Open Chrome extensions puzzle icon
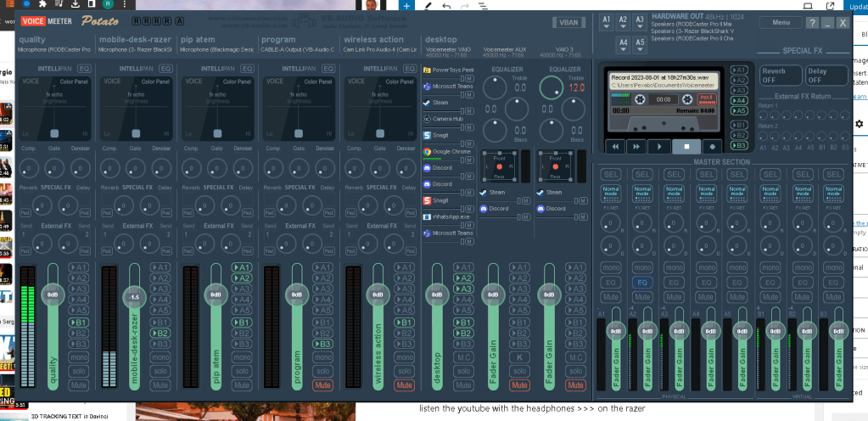This screenshot has width=868, height=421. 42,4
